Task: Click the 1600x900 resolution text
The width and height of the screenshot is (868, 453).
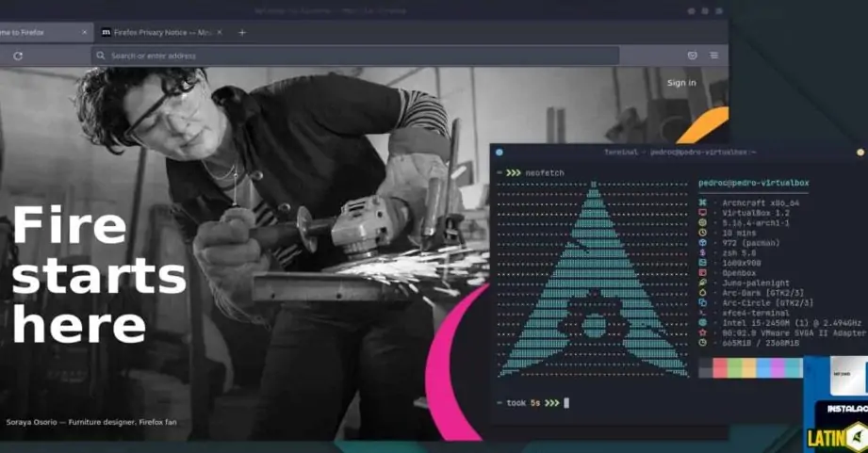Action: (741, 263)
